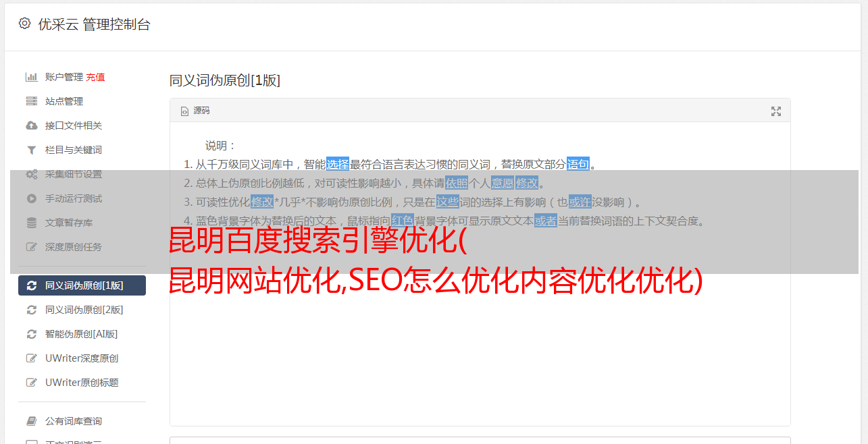Toggle the editor 源码 source code icon
Viewport: 868px width, 444px height.
click(184, 111)
